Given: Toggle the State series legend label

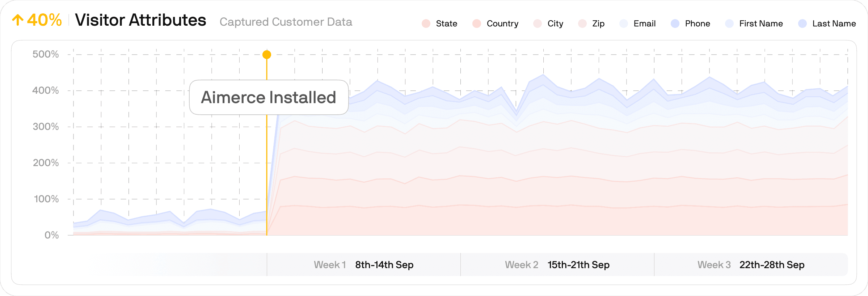Looking at the screenshot, I should 447,24.
